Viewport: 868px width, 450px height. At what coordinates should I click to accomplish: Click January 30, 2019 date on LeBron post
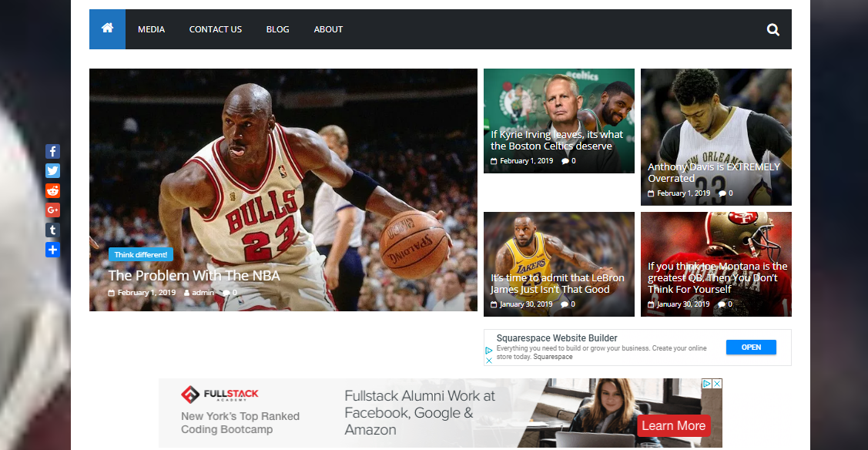(x=526, y=304)
